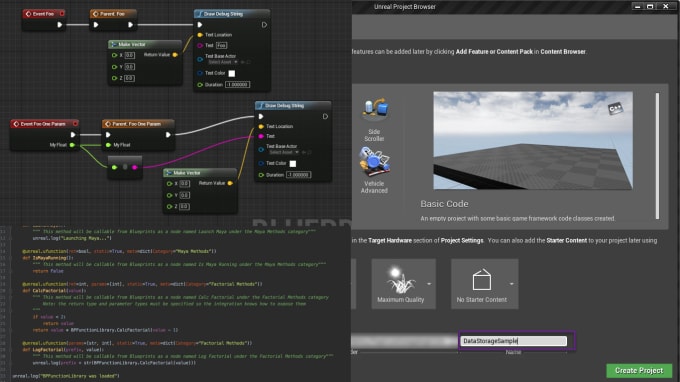680x382 pixels.
Task: Click the DataStorageSample project name field
Action: [x=513, y=341]
